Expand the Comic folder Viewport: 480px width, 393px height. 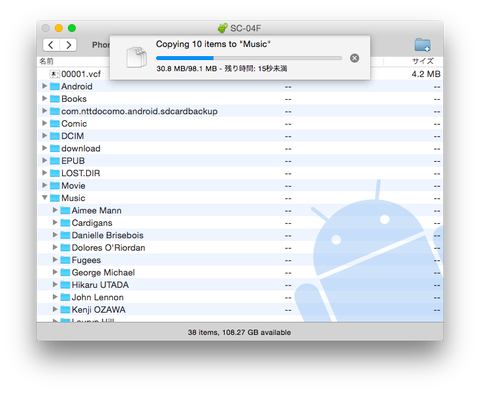[x=44, y=123]
